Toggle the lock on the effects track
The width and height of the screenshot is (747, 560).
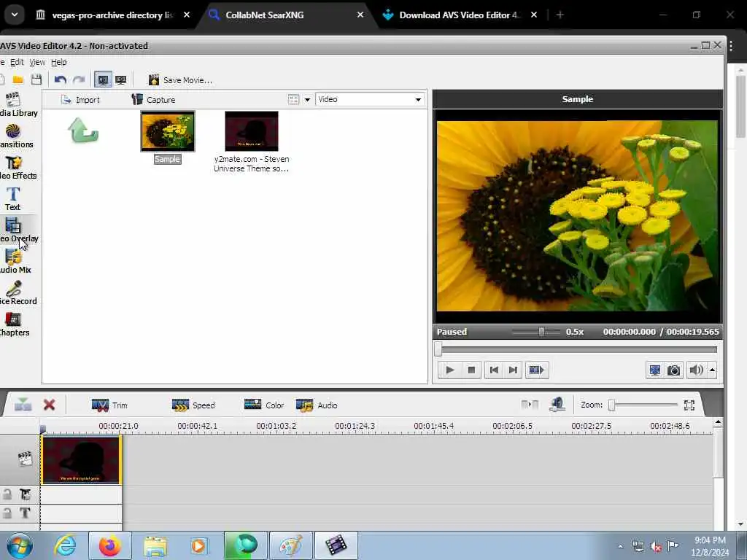[7, 495]
